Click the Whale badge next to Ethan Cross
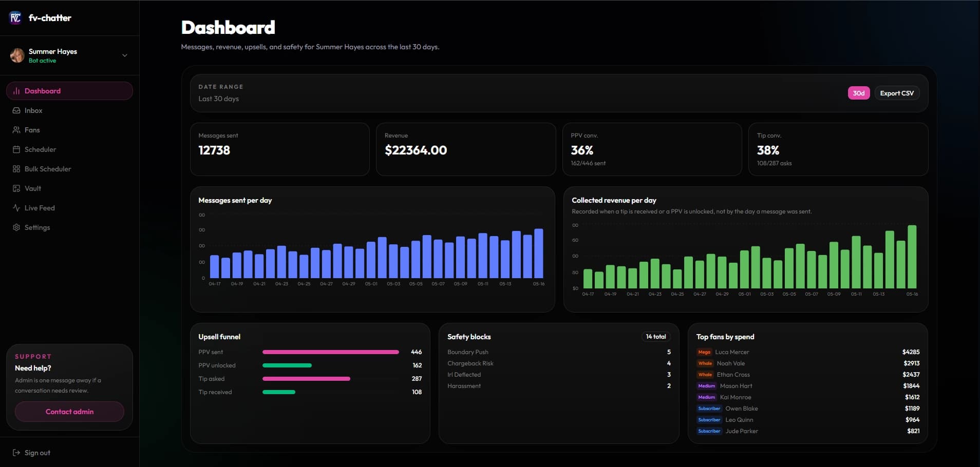980x467 pixels. [x=705, y=375]
